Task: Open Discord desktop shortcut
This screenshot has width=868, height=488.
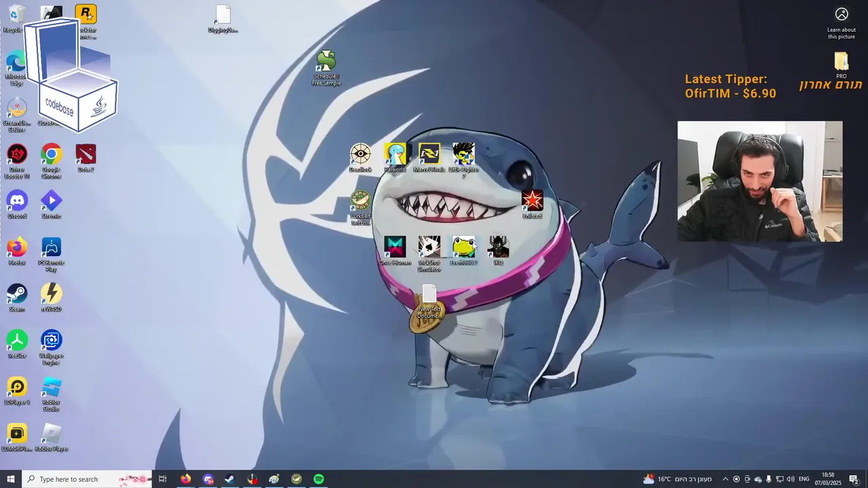Action: click(17, 205)
